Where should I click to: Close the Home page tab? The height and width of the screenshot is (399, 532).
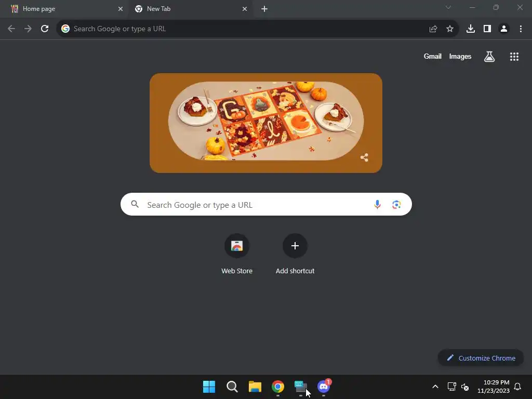point(121,9)
